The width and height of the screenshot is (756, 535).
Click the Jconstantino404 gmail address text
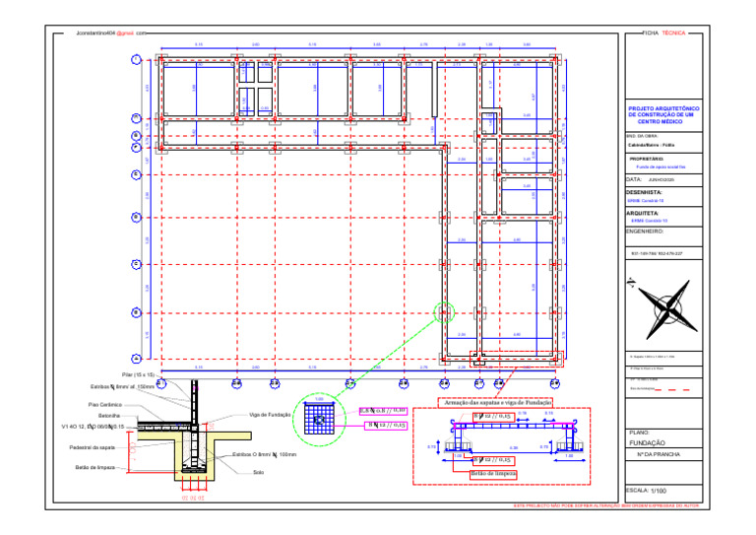[x=111, y=33]
